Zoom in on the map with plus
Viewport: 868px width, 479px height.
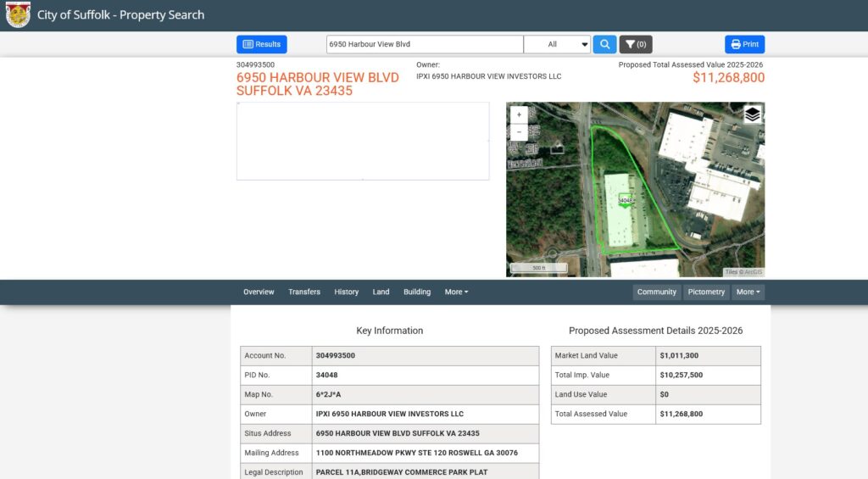[519, 114]
